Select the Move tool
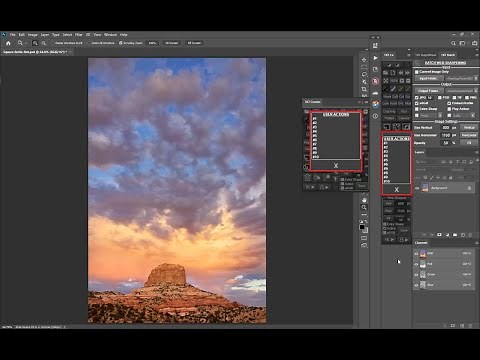Image resolution: width=480 pixels, height=360 pixels. point(364,59)
